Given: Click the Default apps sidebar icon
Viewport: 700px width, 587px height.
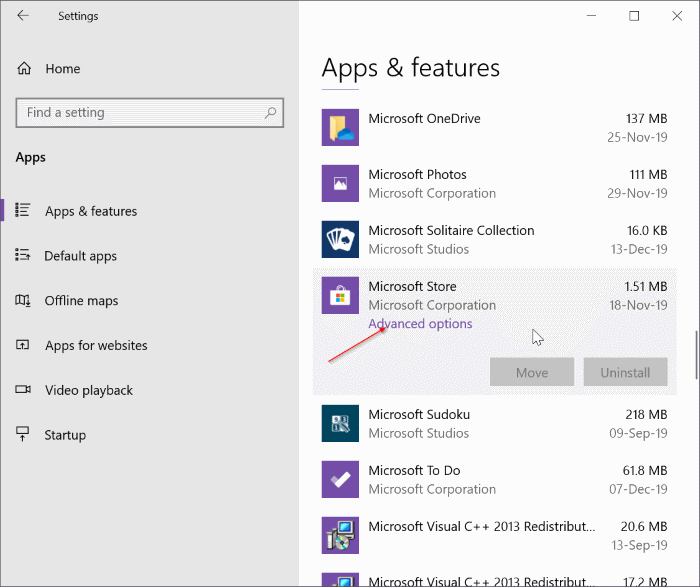Looking at the screenshot, I should point(22,255).
